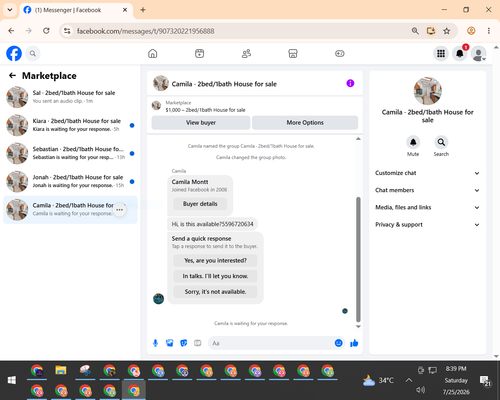Open the account profile avatar menu
Image resolution: width=500 pixels, height=400 pixels.
click(x=478, y=53)
